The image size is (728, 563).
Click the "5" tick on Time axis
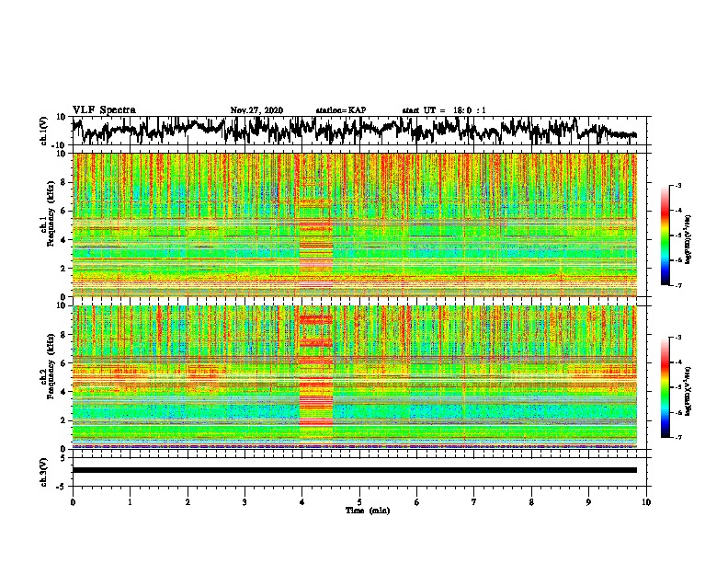point(359,502)
